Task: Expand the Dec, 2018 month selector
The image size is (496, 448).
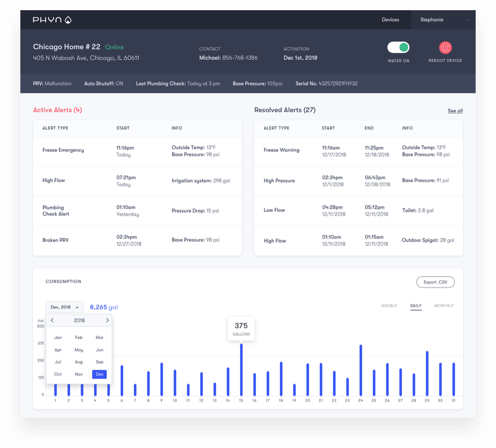Action: pos(65,307)
